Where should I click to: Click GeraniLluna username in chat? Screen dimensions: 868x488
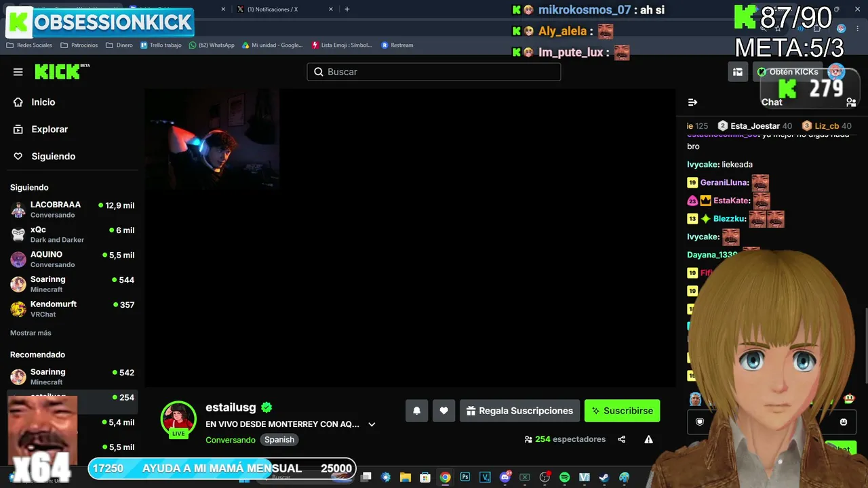click(724, 182)
